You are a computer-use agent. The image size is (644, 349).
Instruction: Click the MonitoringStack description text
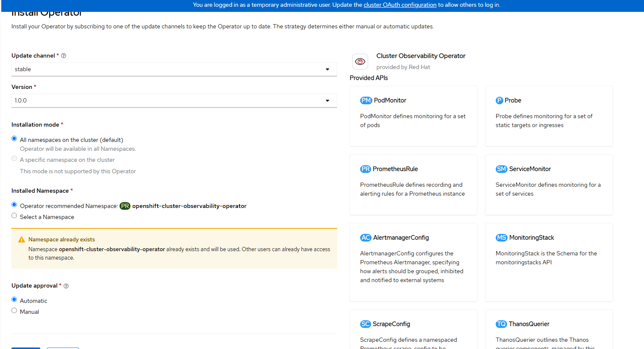[546, 258]
